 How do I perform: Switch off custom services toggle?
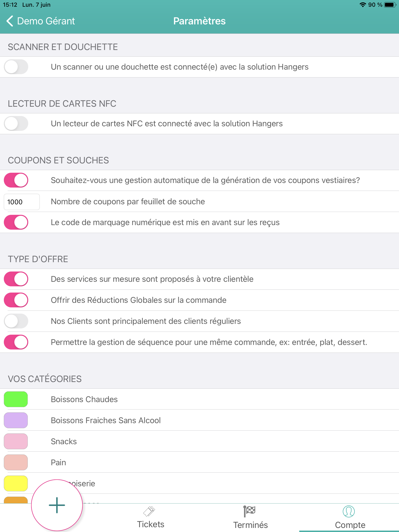(16, 279)
